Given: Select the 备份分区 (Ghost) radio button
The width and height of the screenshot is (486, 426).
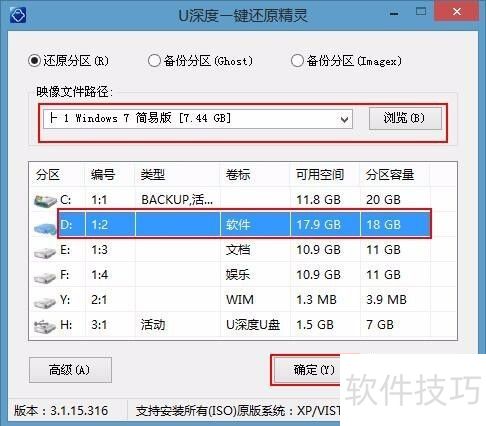Looking at the screenshot, I should [154, 61].
